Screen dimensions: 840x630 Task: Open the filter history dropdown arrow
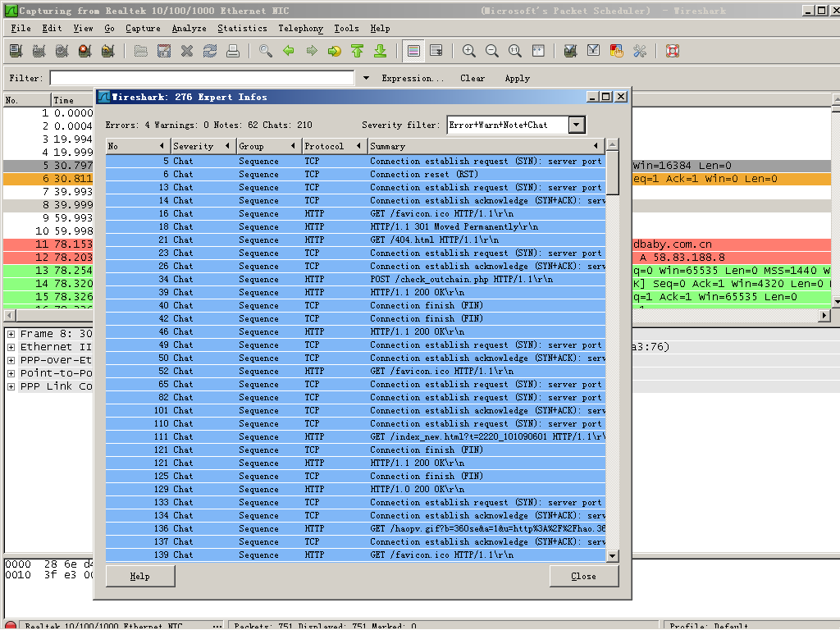367,78
